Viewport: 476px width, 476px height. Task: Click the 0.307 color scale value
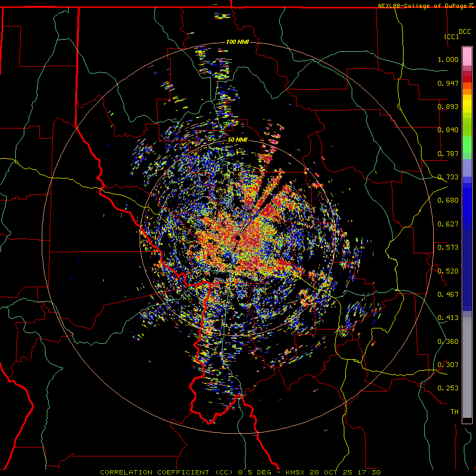pyautogui.click(x=448, y=365)
